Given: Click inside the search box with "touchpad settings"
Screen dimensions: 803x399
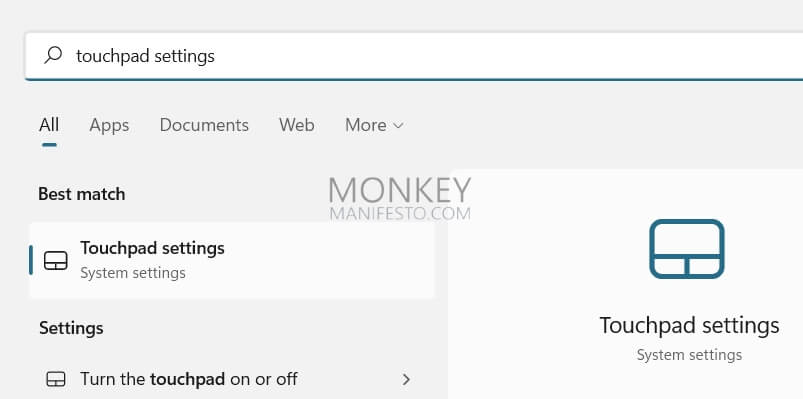Looking at the screenshot, I should click(x=414, y=55).
